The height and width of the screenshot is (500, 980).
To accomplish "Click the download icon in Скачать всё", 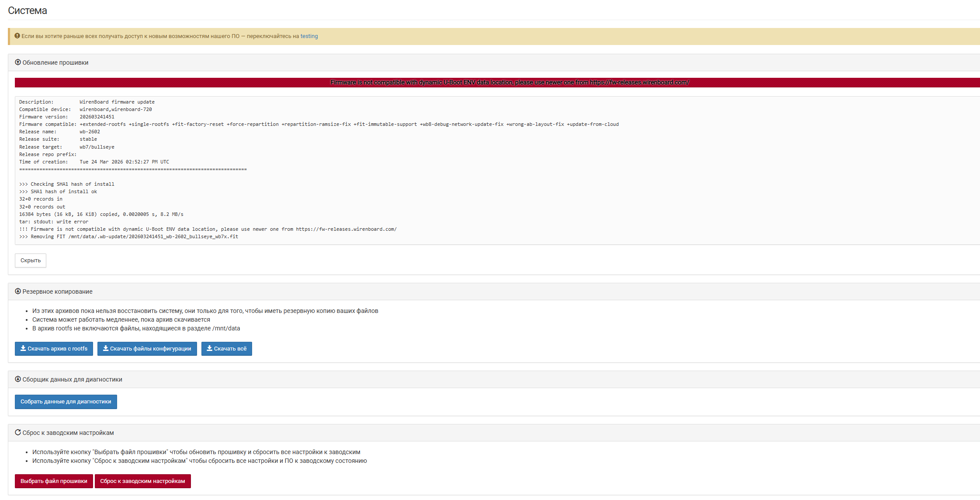I will click(x=210, y=348).
